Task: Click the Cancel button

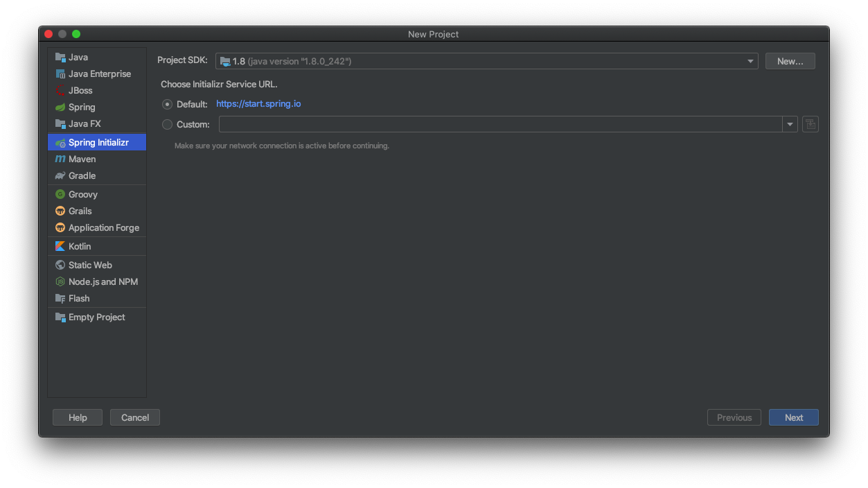Action: [135, 417]
